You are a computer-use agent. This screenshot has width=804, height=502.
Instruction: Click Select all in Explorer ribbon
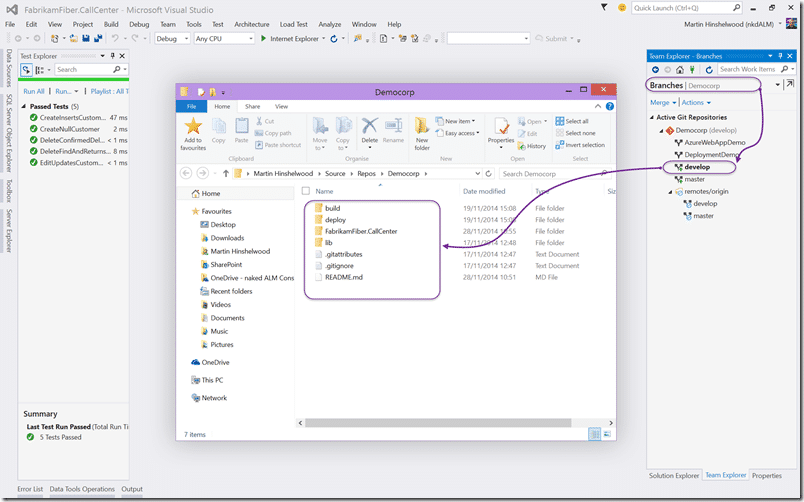(x=572, y=121)
